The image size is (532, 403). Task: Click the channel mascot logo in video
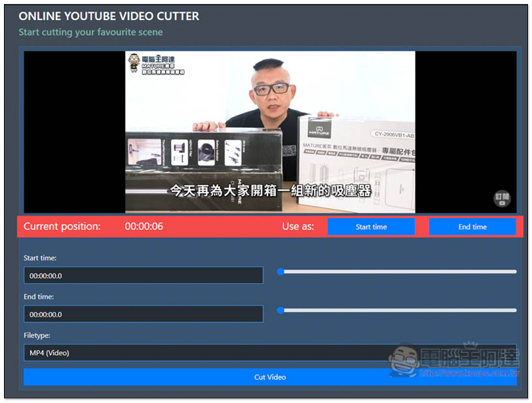134,63
